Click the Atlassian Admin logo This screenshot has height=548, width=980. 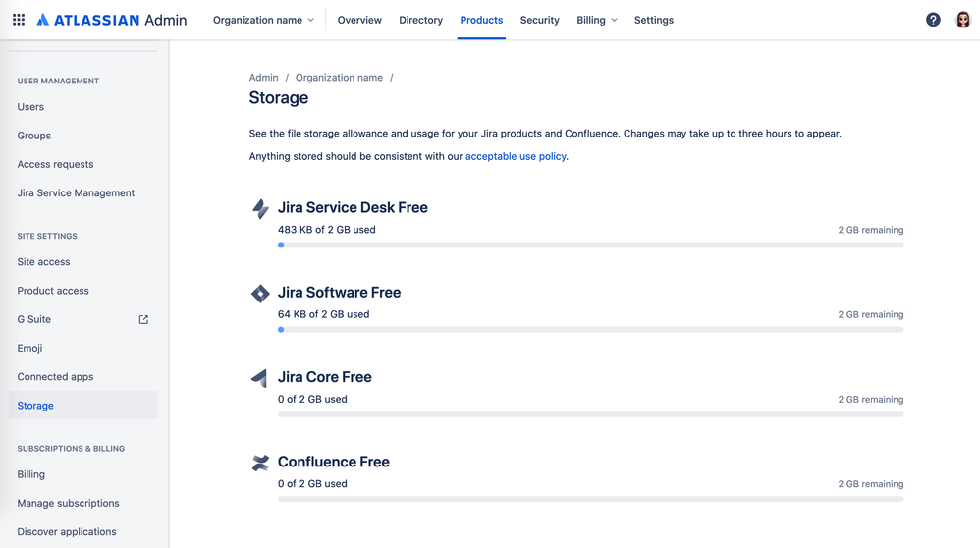point(111,20)
